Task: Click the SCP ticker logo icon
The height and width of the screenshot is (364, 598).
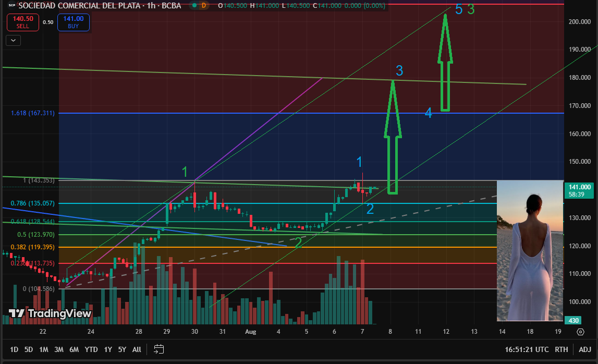Action: (x=12, y=6)
